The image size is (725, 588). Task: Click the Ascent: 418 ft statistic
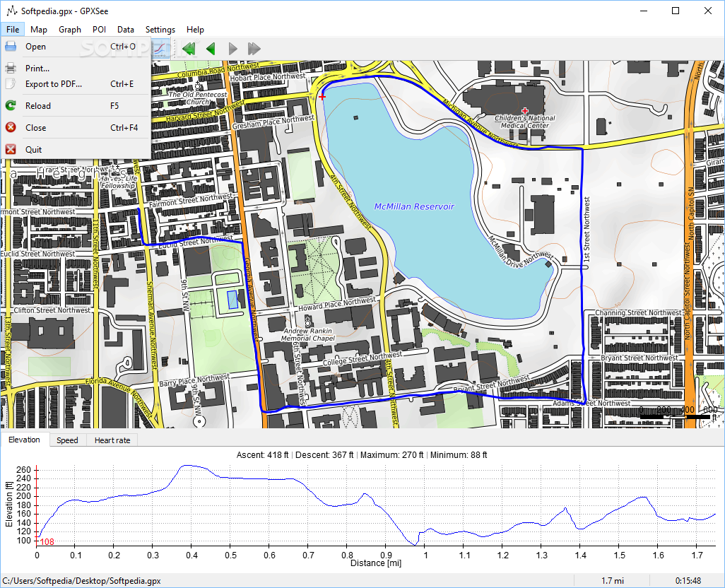pyautogui.click(x=263, y=455)
